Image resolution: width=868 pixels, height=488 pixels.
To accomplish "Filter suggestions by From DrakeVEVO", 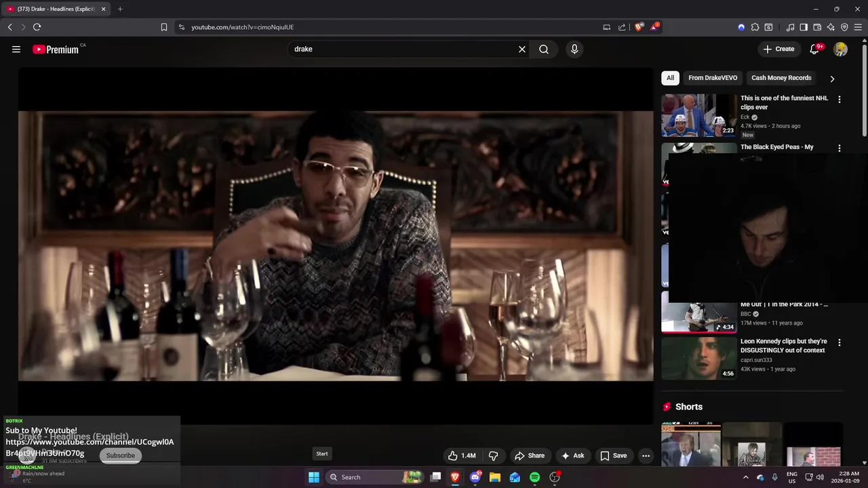I will [x=713, y=78].
